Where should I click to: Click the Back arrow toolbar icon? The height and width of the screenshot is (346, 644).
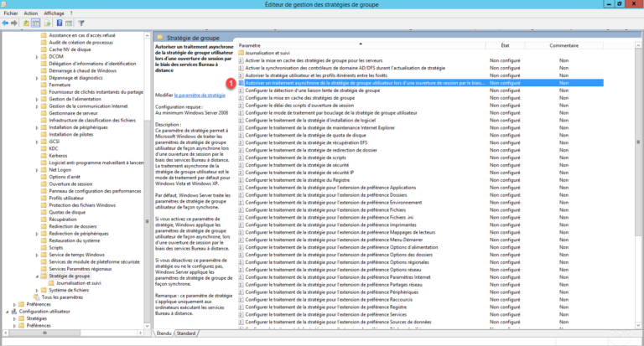click(x=7, y=23)
